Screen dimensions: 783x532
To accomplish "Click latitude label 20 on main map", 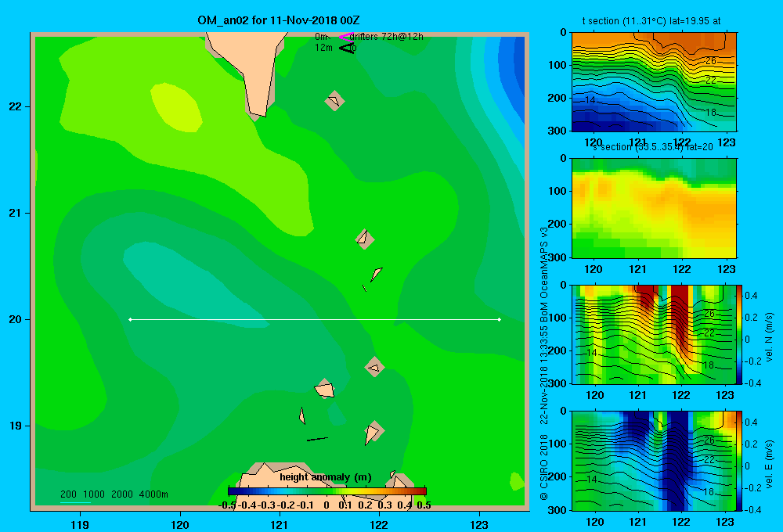I will click(x=15, y=319).
